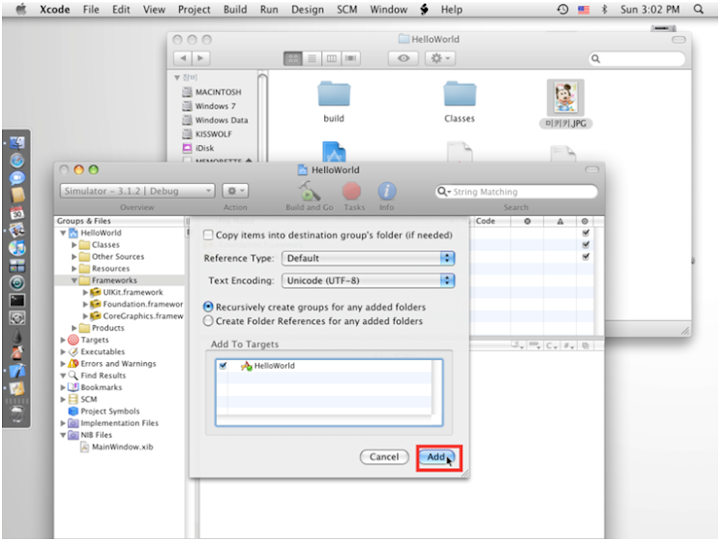Open iCal calendar from the Dock
Image resolution: width=720 pixels, height=542 pixels.
pos(17,213)
